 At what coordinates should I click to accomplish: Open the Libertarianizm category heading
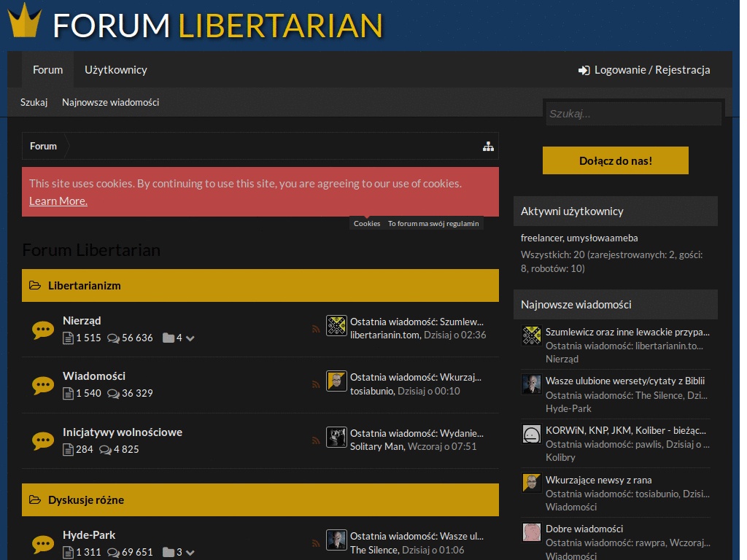pos(85,286)
